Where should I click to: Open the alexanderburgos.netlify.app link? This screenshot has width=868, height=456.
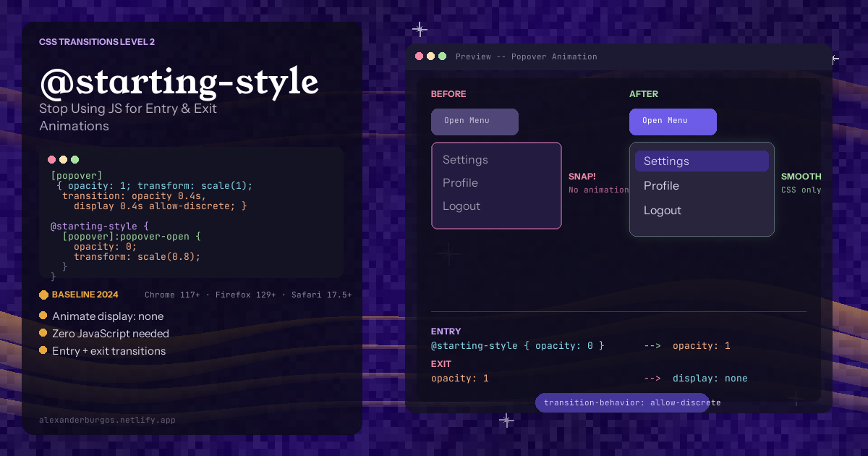[x=107, y=420]
